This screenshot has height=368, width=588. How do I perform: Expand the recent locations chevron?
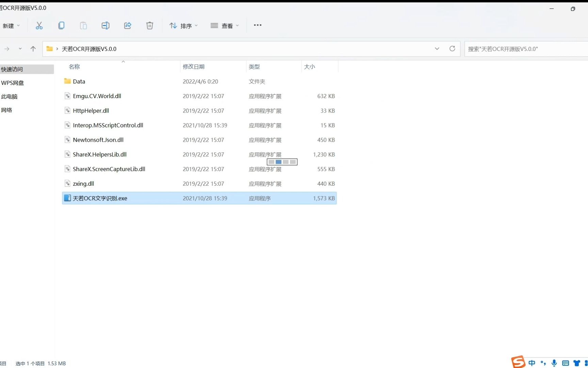pos(20,49)
